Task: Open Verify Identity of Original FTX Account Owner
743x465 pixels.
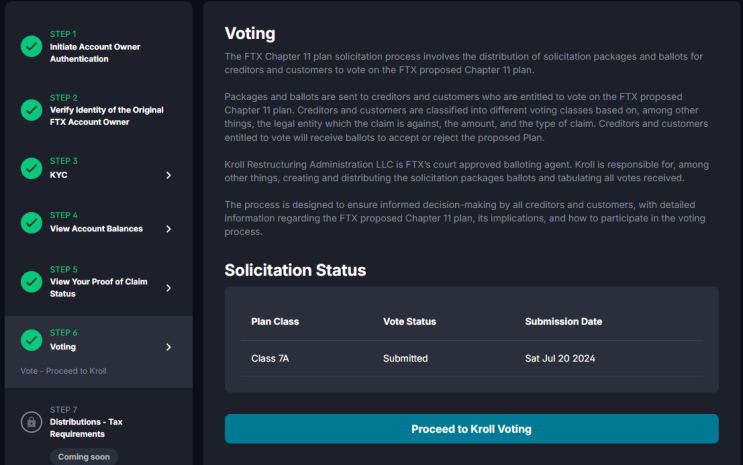Action: 106,116
